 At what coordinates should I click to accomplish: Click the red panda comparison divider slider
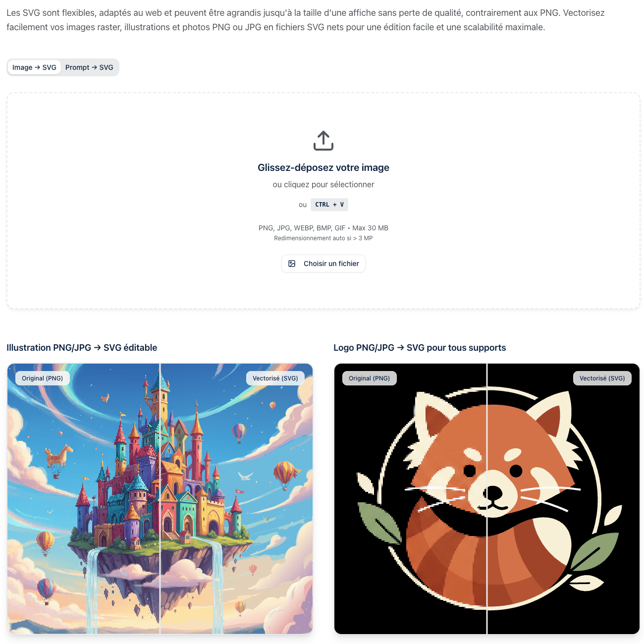tap(487, 499)
